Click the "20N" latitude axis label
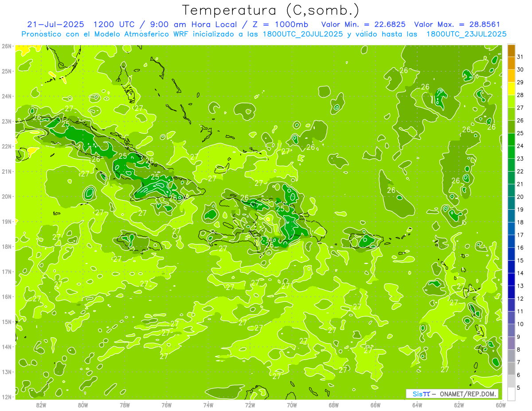This screenshot has width=532, height=411. [7, 196]
